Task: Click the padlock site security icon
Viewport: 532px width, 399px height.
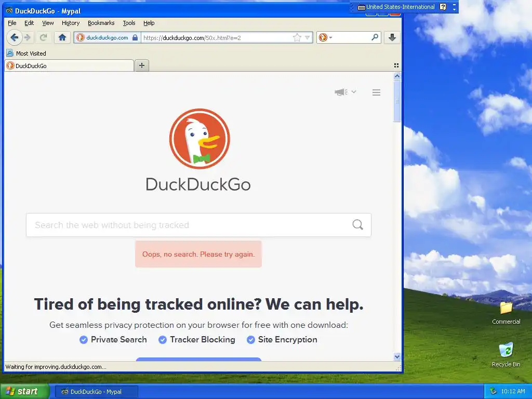Action: click(x=135, y=37)
